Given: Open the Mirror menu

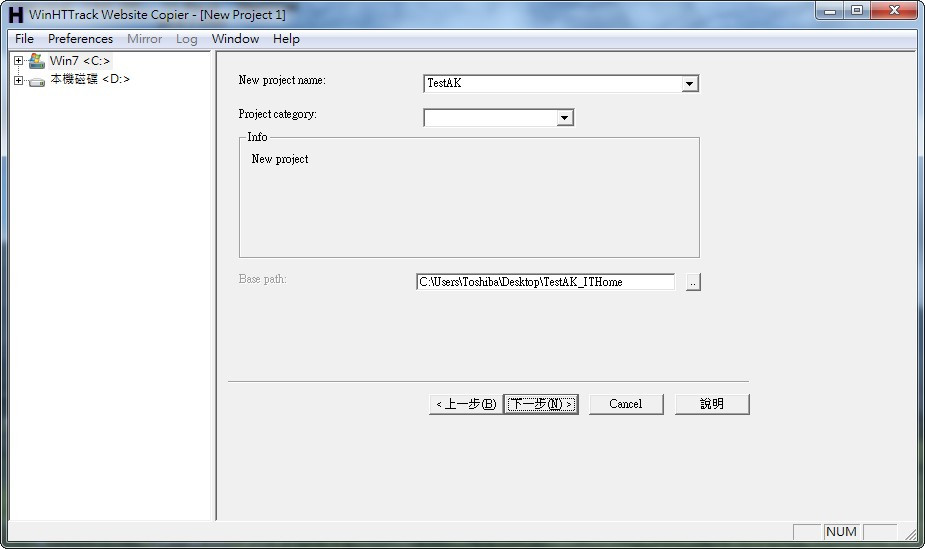Looking at the screenshot, I should click(145, 39).
